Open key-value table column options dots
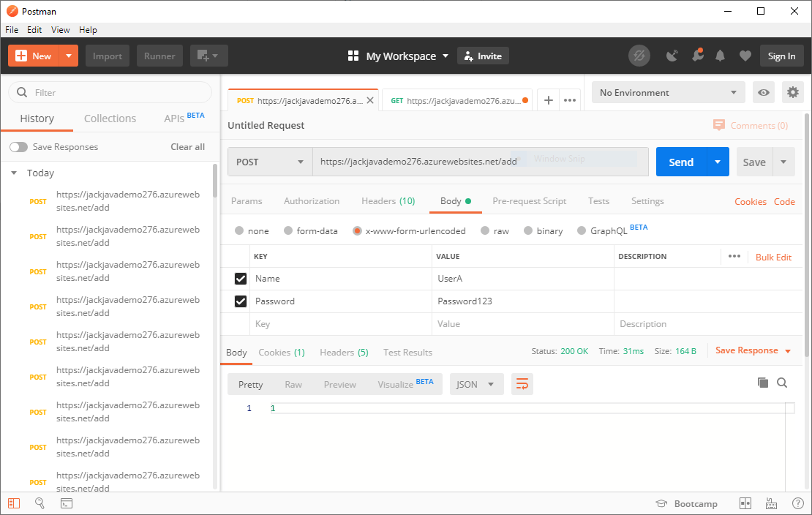The width and height of the screenshot is (812, 515). click(x=734, y=256)
